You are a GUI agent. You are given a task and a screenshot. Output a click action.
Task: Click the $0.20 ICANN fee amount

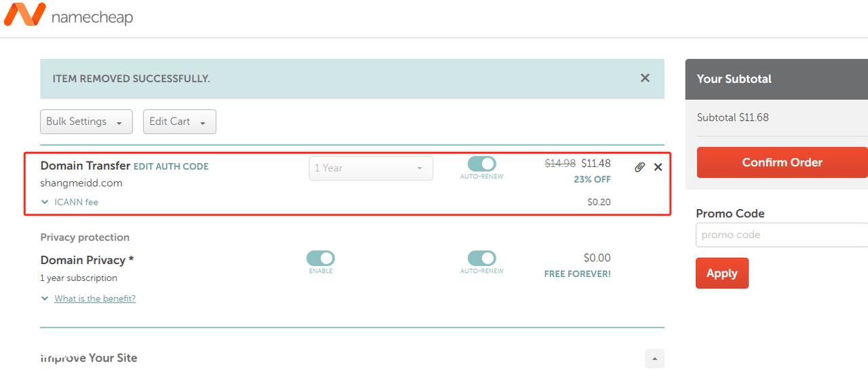pyautogui.click(x=599, y=202)
